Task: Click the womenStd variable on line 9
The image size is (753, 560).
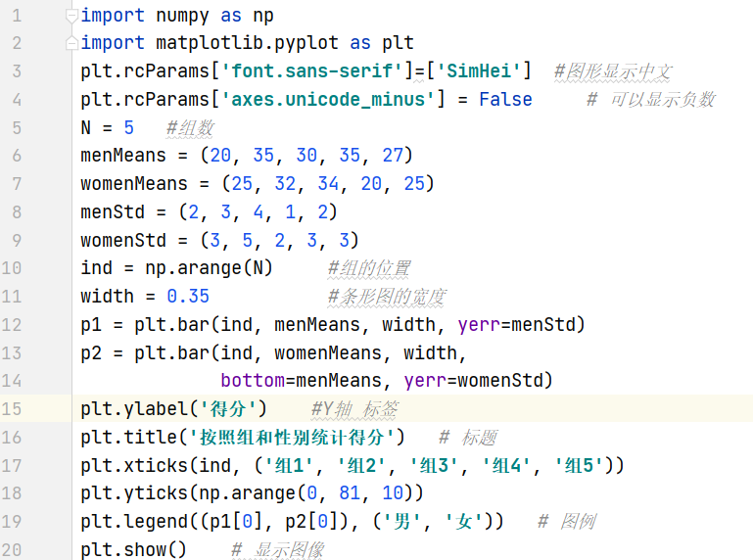Action: 123,240
